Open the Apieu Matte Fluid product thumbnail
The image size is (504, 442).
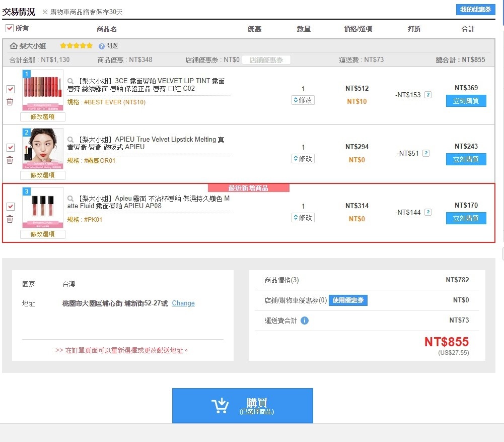pyautogui.click(x=43, y=208)
